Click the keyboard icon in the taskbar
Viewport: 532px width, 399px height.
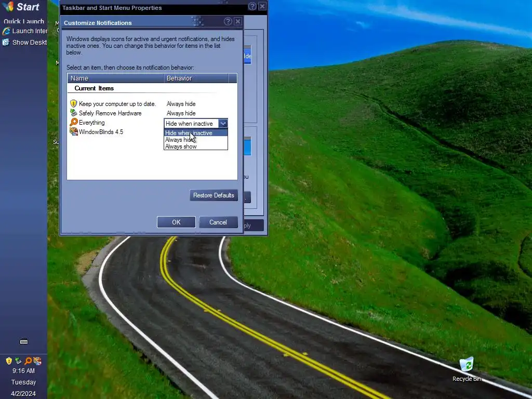pos(24,341)
